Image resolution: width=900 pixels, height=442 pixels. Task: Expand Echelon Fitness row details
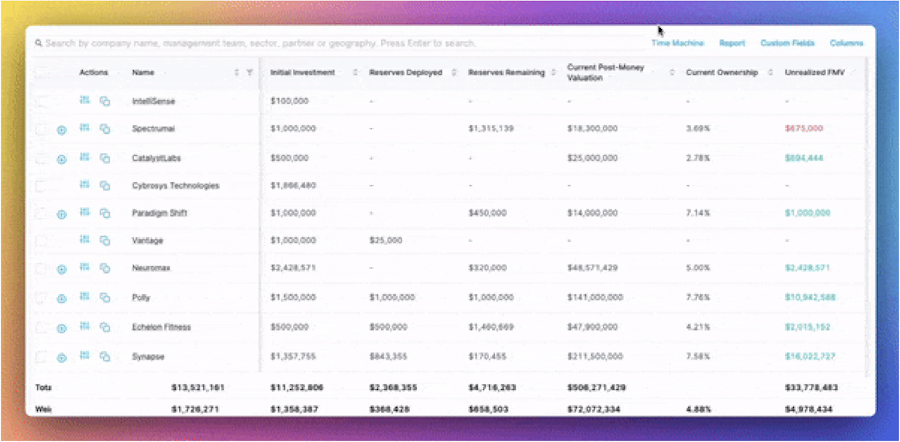click(62, 328)
